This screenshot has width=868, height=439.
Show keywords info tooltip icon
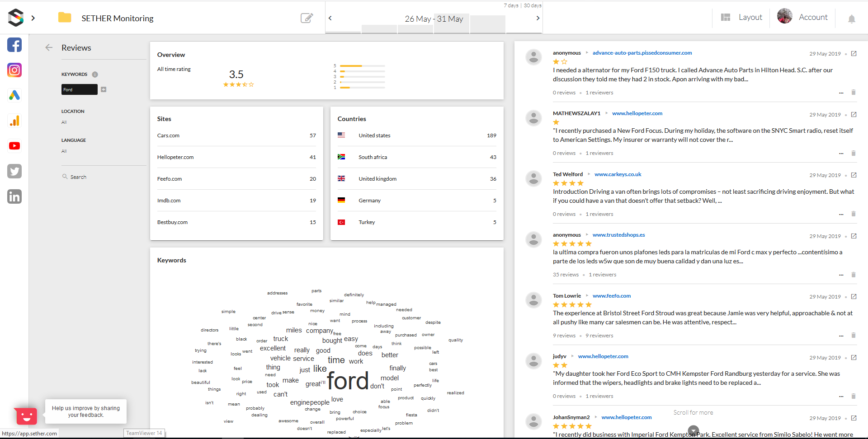(95, 75)
